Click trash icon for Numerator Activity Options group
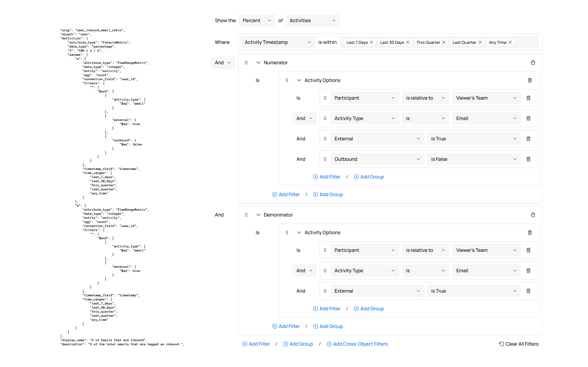588x367 pixels. pyautogui.click(x=530, y=80)
